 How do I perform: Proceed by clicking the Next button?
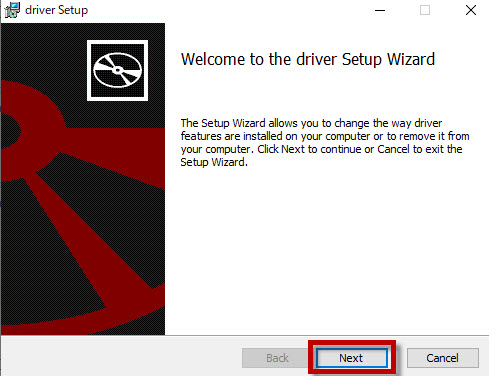[352, 358]
